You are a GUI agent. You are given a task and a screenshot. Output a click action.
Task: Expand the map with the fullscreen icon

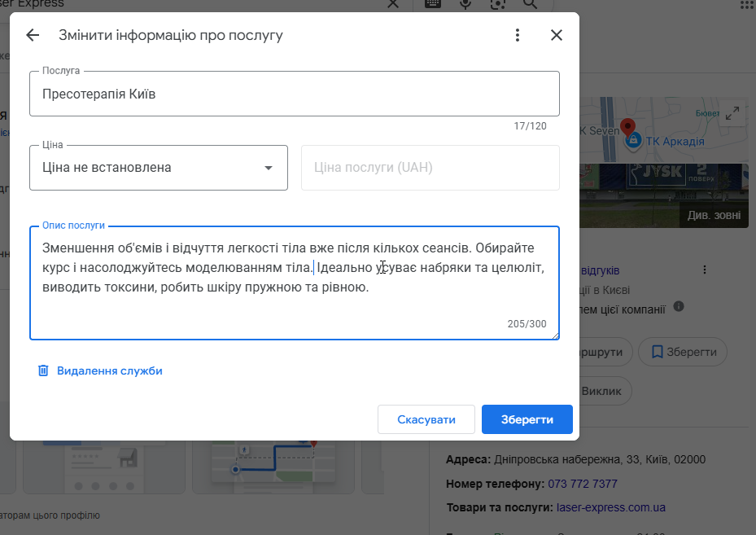(x=732, y=114)
